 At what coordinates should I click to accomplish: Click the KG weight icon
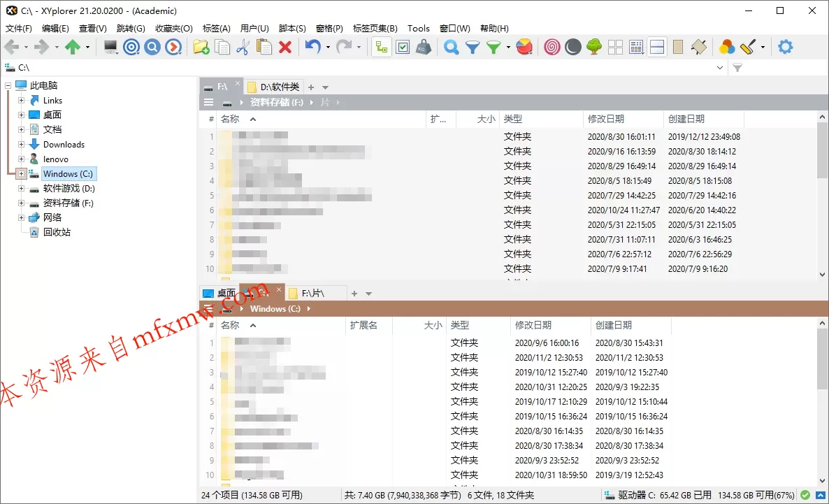424,47
